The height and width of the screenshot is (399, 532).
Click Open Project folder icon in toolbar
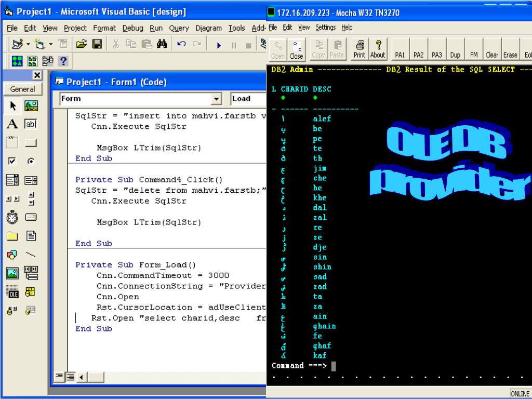click(x=82, y=44)
